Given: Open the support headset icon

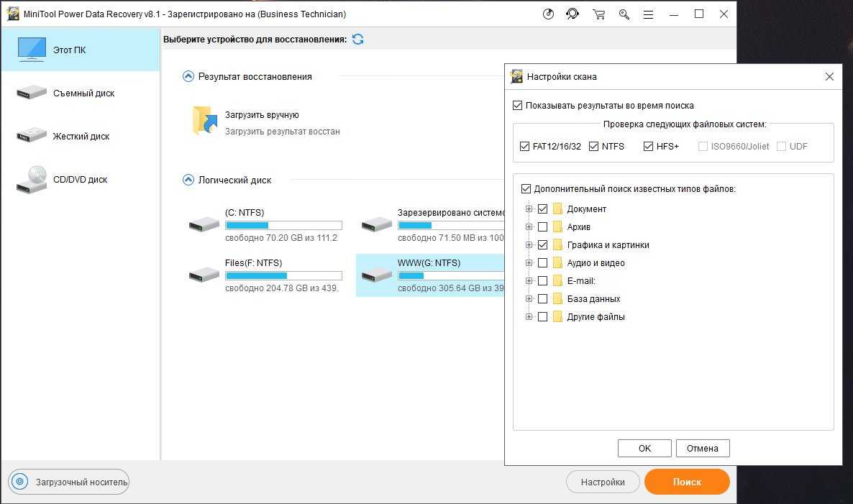Looking at the screenshot, I should tap(573, 14).
